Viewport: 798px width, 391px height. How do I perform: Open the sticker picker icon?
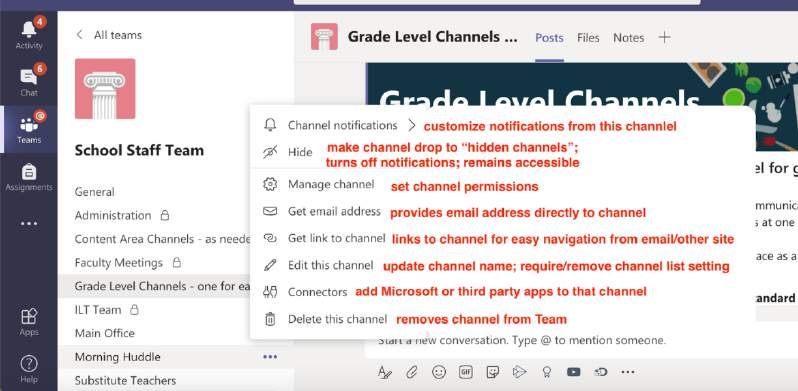(x=492, y=372)
